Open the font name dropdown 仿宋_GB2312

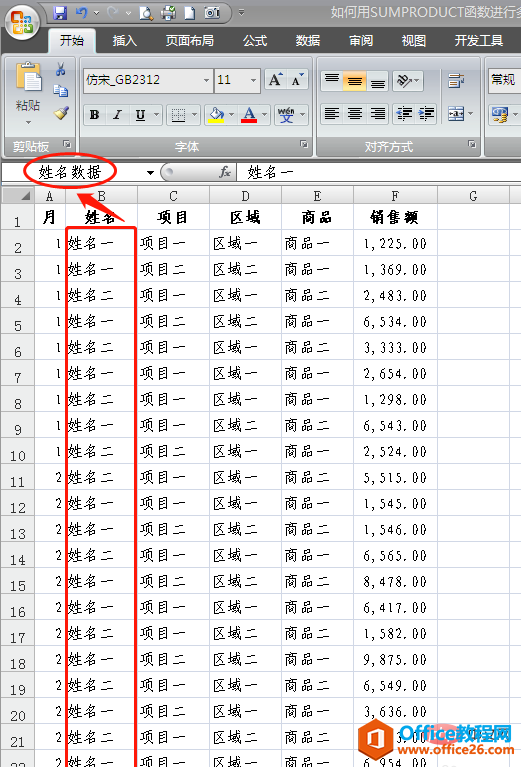pyautogui.click(x=206, y=80)
